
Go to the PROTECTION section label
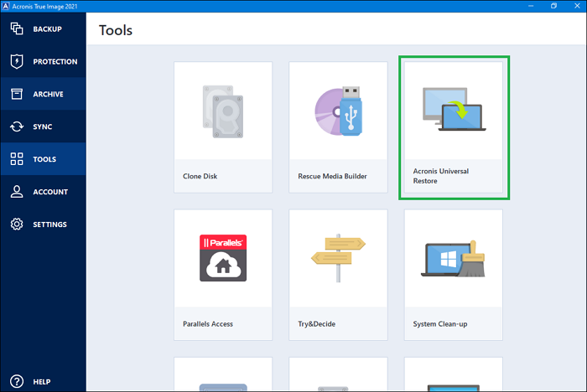(55, 62)
